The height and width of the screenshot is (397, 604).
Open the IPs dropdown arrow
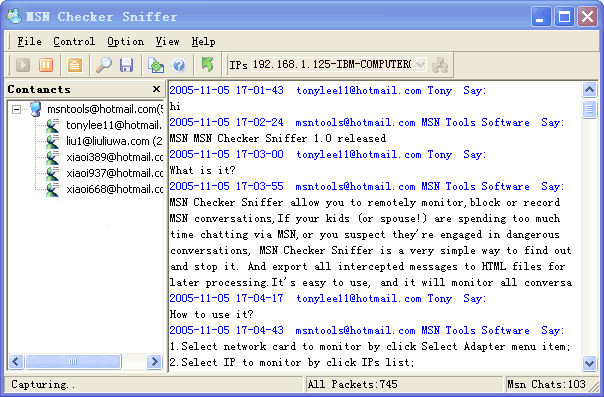click(x=421, y=64)
